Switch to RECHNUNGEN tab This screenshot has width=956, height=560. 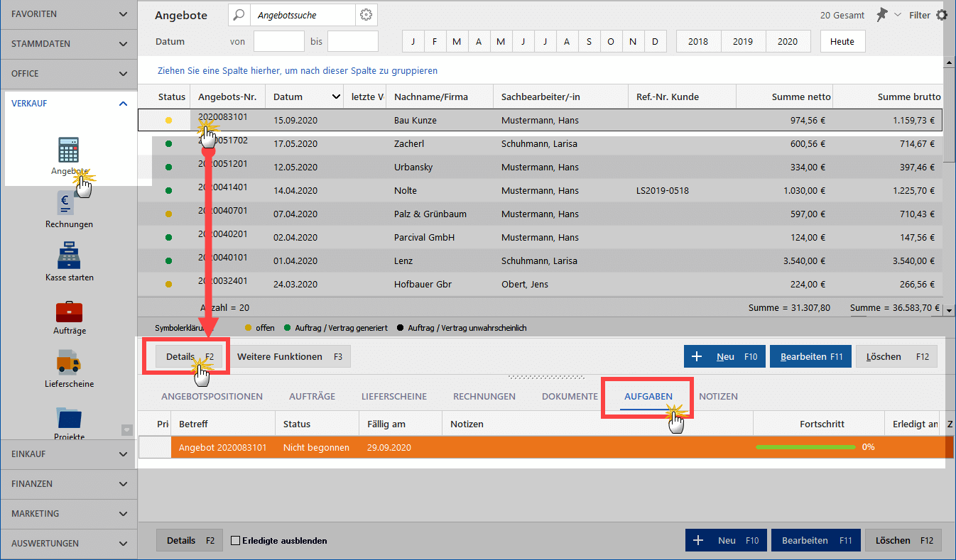pyautogui.click(x=484, y=396)
